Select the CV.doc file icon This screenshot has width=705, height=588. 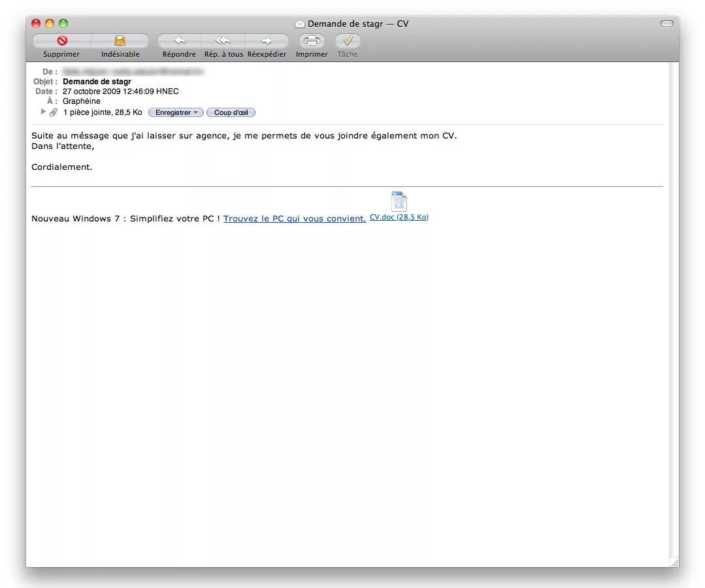399,201
